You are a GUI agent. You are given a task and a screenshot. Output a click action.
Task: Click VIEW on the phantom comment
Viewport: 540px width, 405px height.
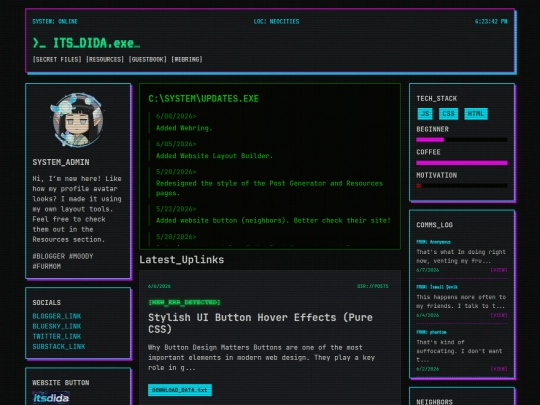click(499, 368)
